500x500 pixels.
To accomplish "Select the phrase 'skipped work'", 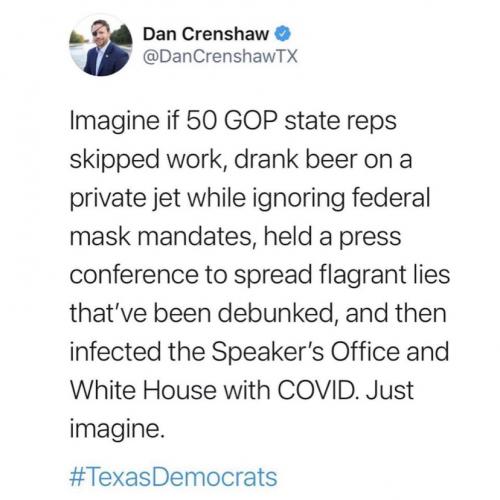I will [146, 161].
